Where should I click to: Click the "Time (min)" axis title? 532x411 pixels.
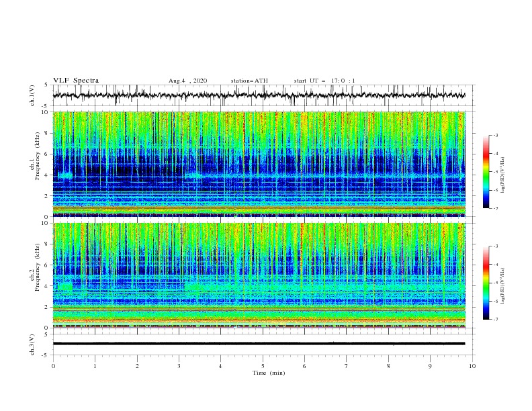(x=269, y=373)
